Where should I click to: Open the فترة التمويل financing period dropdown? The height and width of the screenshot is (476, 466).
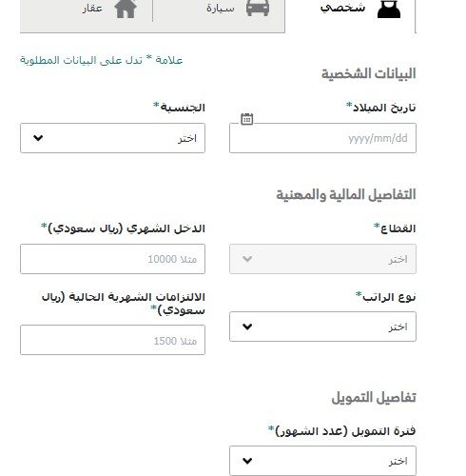(322, 461)
